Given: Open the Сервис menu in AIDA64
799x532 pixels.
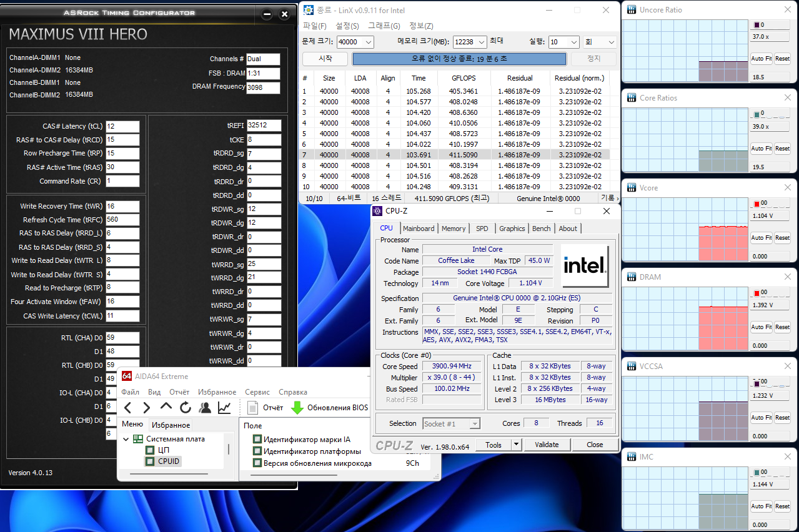Looking at the screenshot, I should point(257,392).
